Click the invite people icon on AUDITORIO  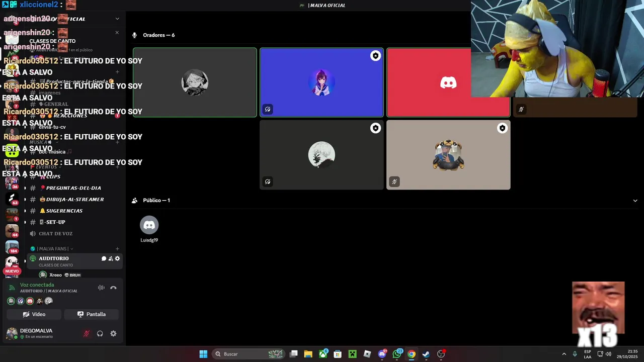pyautogui.click(x=111, y=258)
